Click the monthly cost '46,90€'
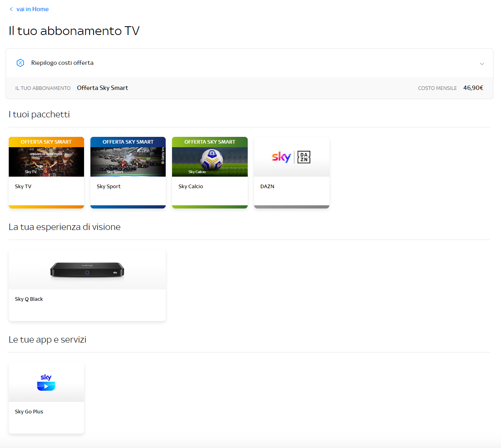 click(473, 88)
